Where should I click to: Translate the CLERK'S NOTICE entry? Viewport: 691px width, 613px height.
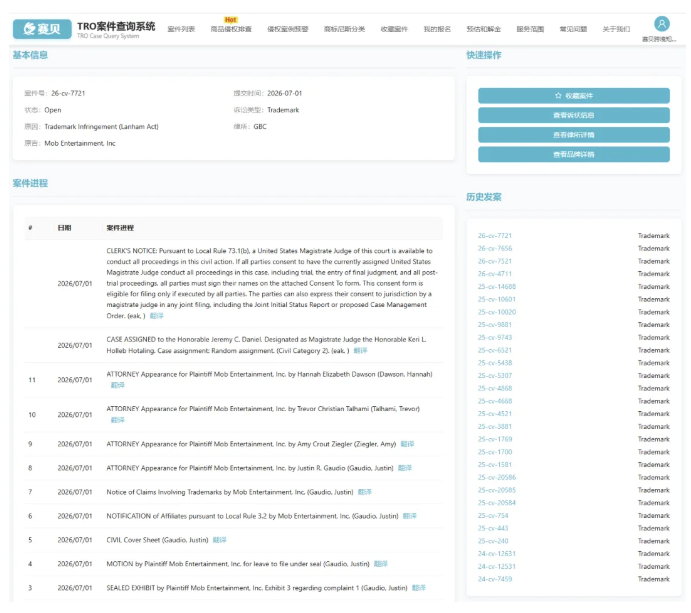(156, 316)
